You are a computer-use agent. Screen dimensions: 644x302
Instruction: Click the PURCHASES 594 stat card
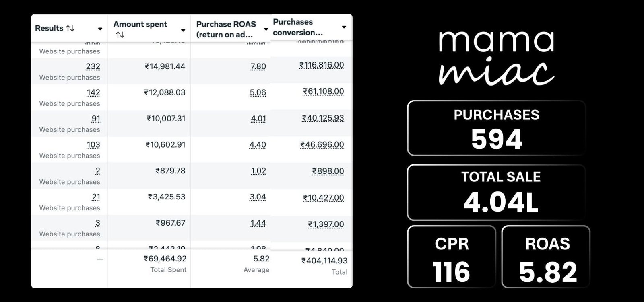coord(496,128)
